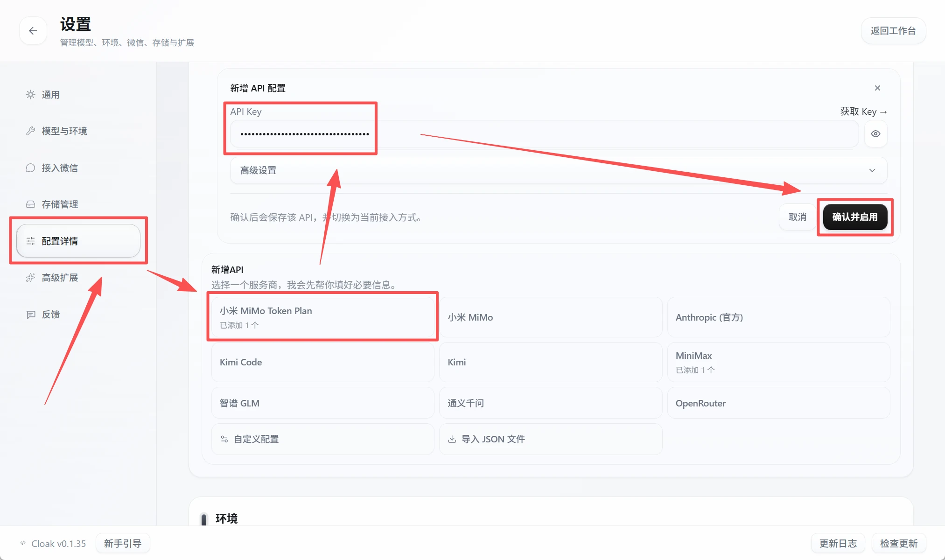
Task: Select the MiniMax provider card
Action: [x=778, y=362]
